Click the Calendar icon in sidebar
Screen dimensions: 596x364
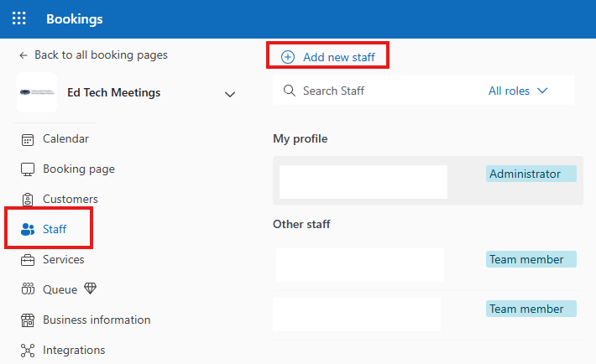point(28,139)
